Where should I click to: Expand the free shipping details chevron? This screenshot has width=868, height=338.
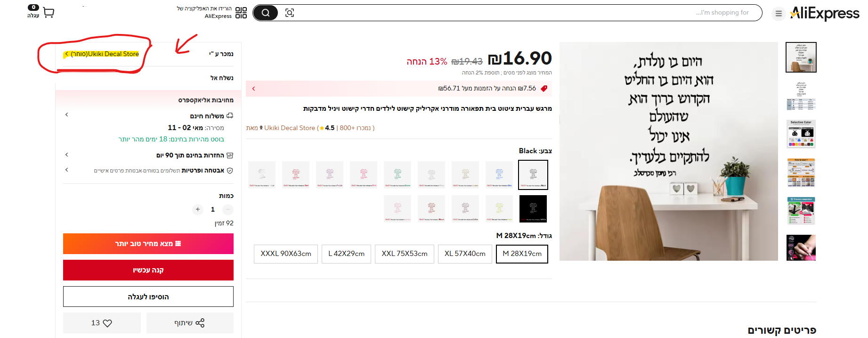click(67, 115)
